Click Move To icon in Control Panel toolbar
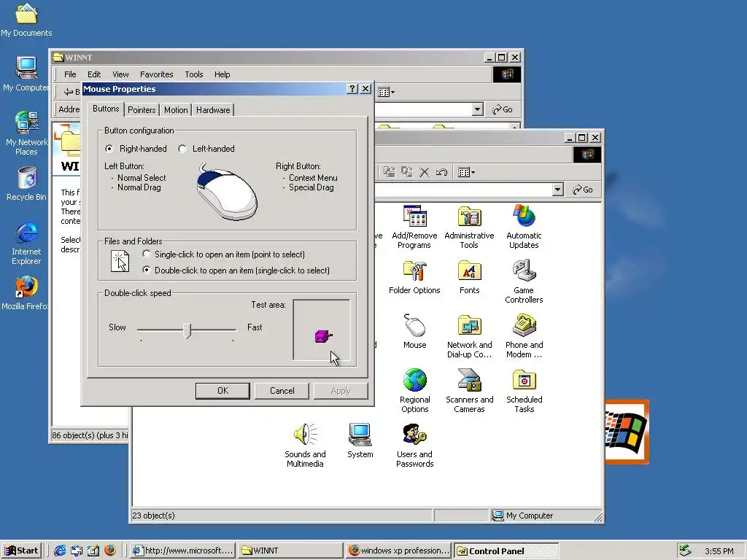 pos(390,172)
